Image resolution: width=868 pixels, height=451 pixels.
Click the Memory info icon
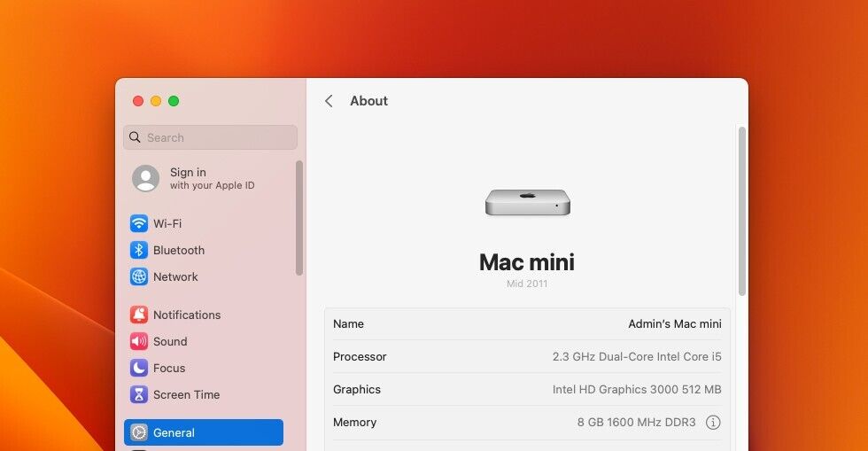coord(713,423)
